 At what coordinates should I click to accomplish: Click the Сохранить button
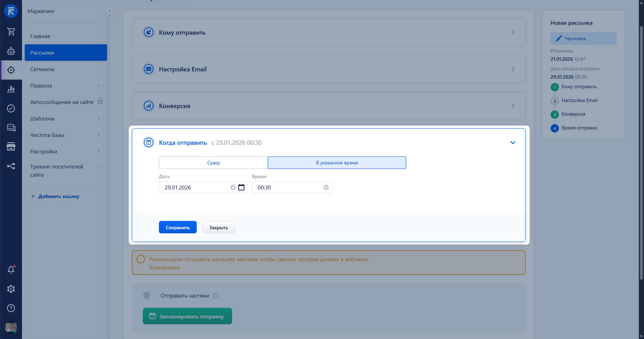point(177,227)
